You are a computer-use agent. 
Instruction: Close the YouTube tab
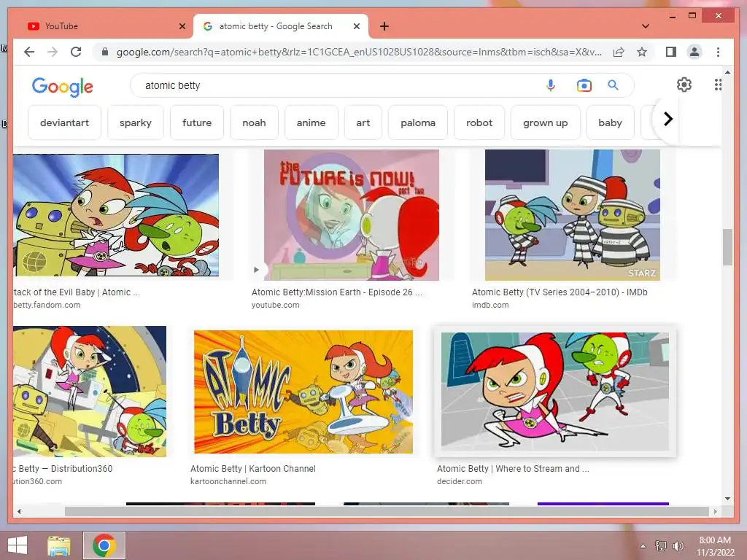(x=182, y=26)
